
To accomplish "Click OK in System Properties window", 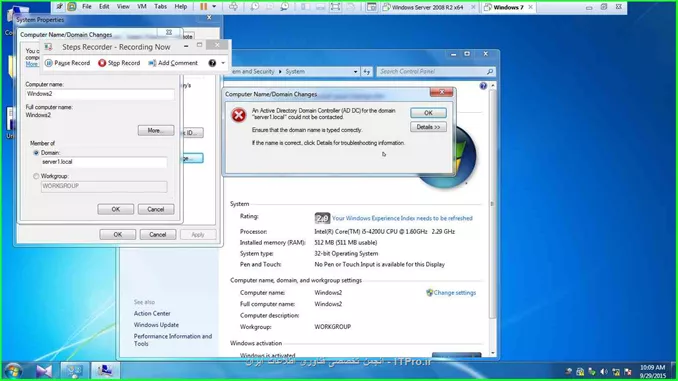I will click(x=118, y=234).
